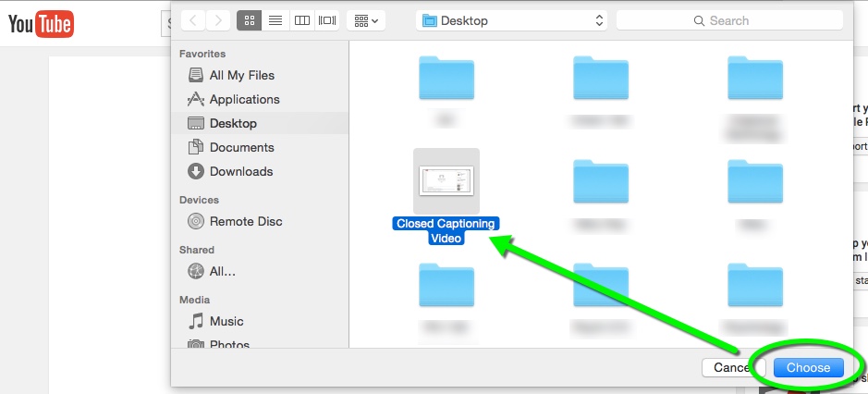Switch to cover flow view
Image resolution: width=868 pixels, height=394 pixels.
point(327,19)
